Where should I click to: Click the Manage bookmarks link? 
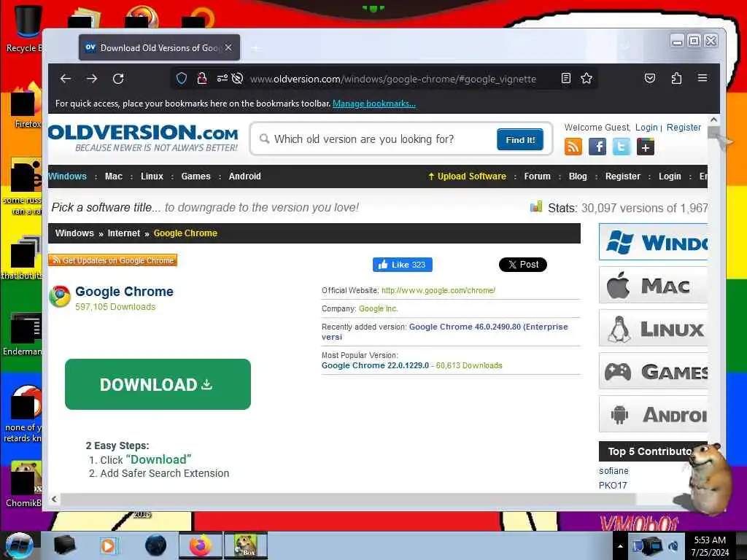point(374,104)
